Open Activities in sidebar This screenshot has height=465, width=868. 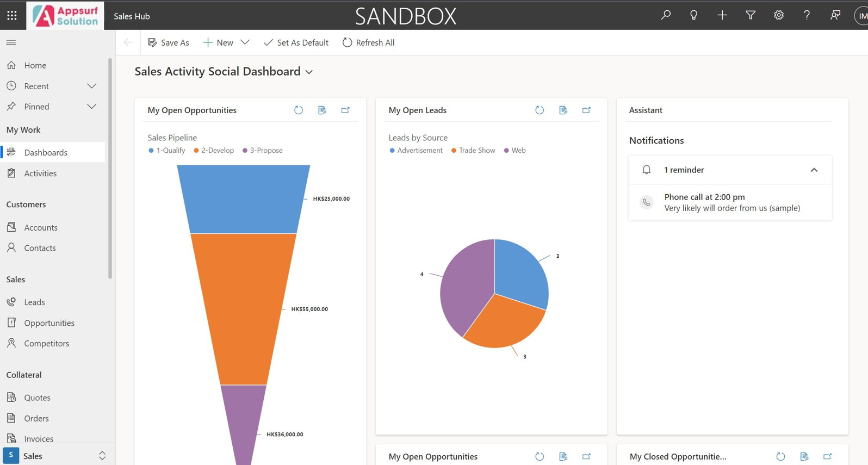(x=52, y=173)
